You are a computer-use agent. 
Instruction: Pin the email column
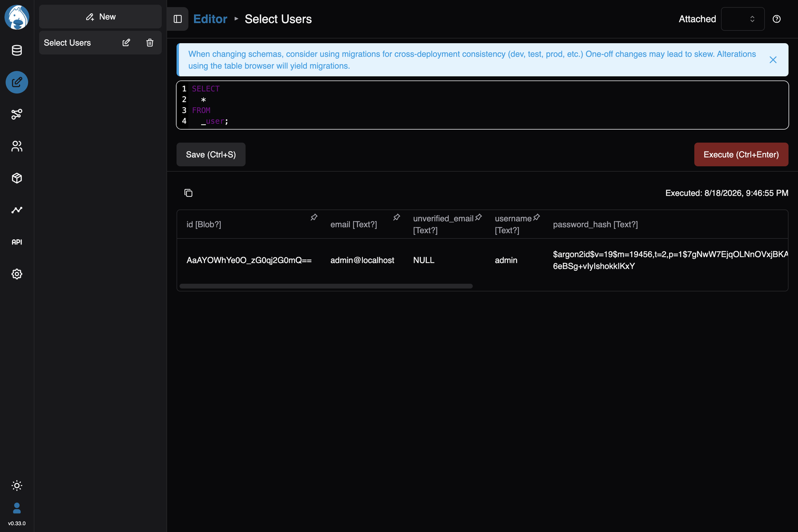[397, 217]
